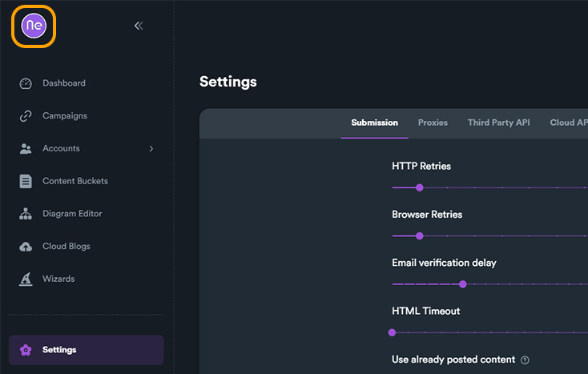
Task: Click the HTTP Retries slider handle
Action: 420,187
